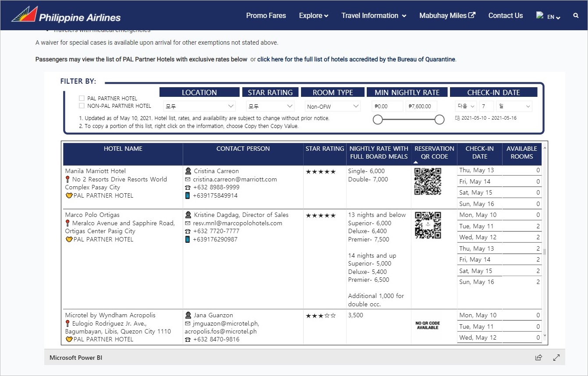The width and height of the screenshot is (588, 376).
Task: Select Microtel by Wyndham Acropolis name
Action: [110, 315]
